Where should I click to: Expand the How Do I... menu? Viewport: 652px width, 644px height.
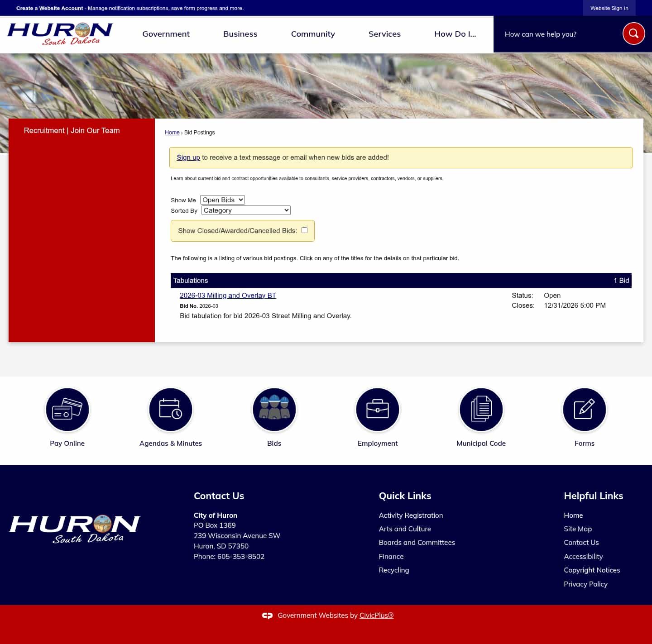455,34
